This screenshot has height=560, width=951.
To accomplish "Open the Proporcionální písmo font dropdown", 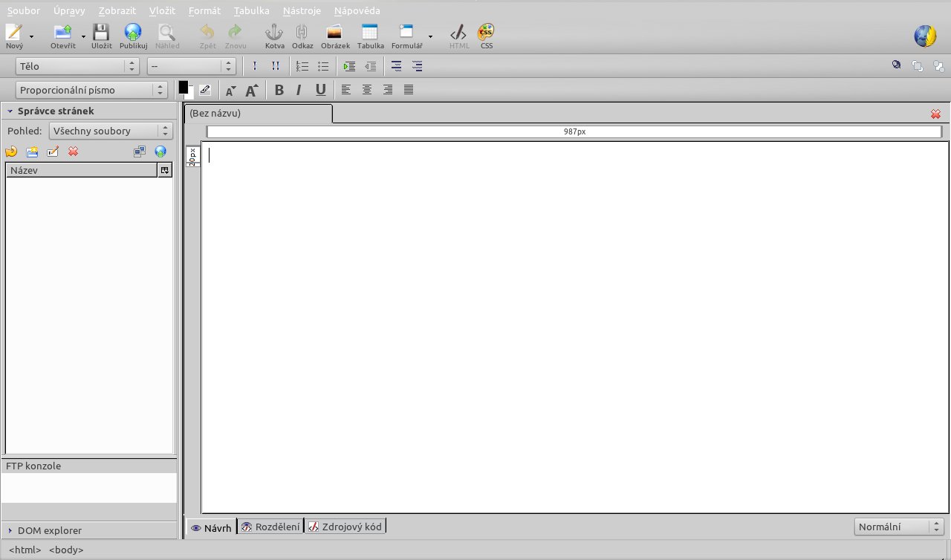I will click(x=91, y=90).
